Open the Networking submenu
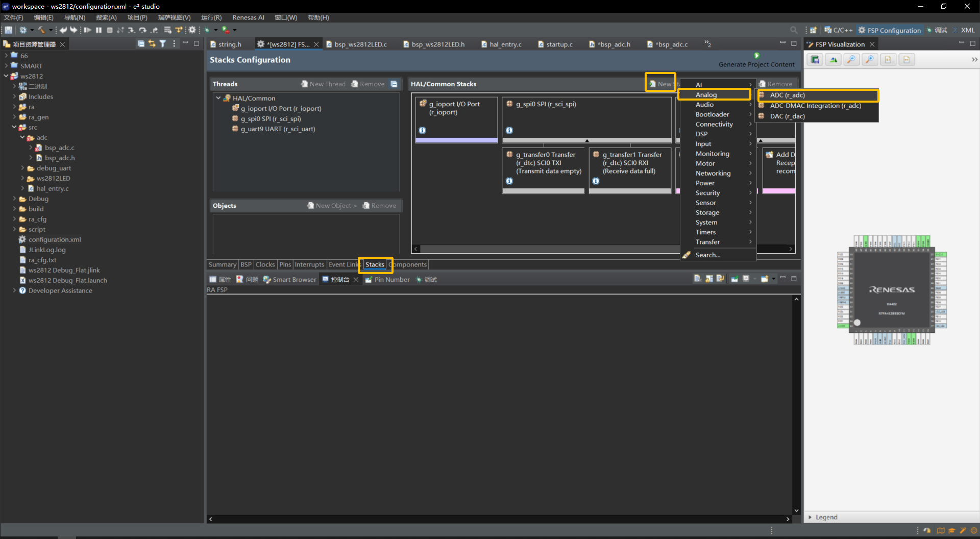The height and width of the screenshot is (539, 980). tap(718, 174)
